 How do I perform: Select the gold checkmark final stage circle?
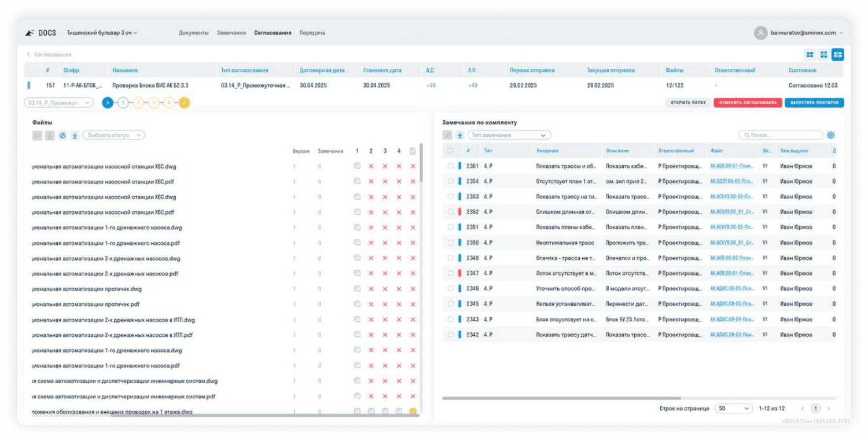[x=184, y=103]
